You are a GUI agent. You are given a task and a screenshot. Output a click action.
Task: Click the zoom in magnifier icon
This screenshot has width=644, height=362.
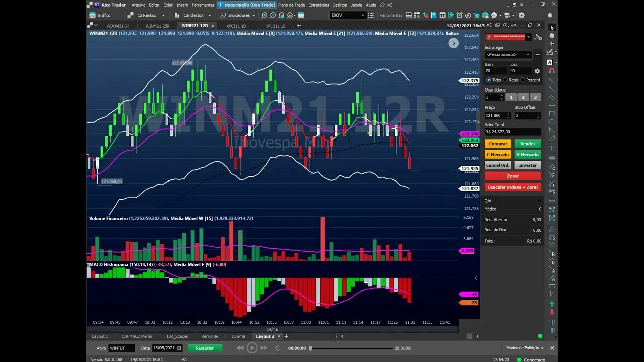(264, 15)
